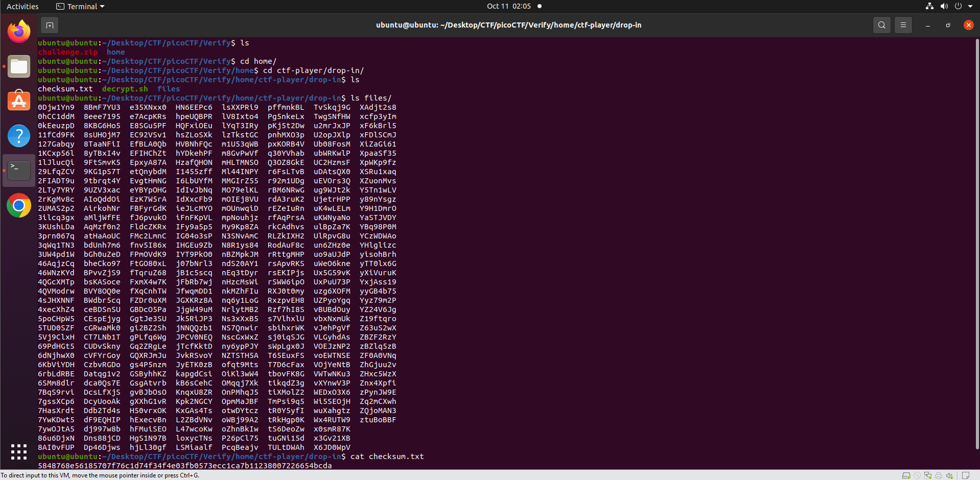Click the network status icon
The width and height of the screenshot is (980, 480).
[929, 6]
